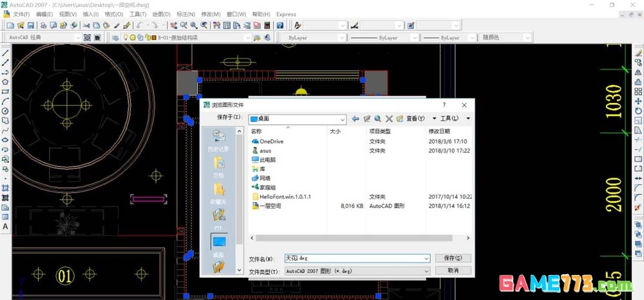The height and width of the screenshot is (300, 644).
Task: Select the Rectangle draw tool
Action: (5, 91)
